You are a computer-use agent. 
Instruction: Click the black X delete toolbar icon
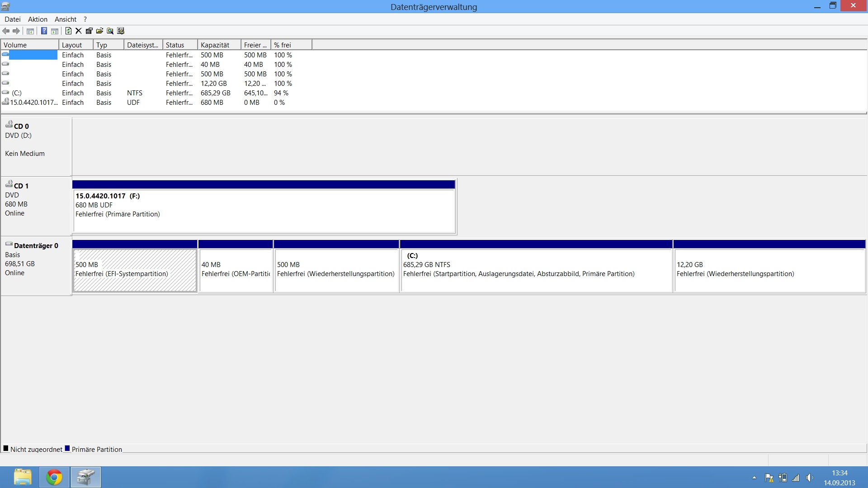[x=79, y=31]
